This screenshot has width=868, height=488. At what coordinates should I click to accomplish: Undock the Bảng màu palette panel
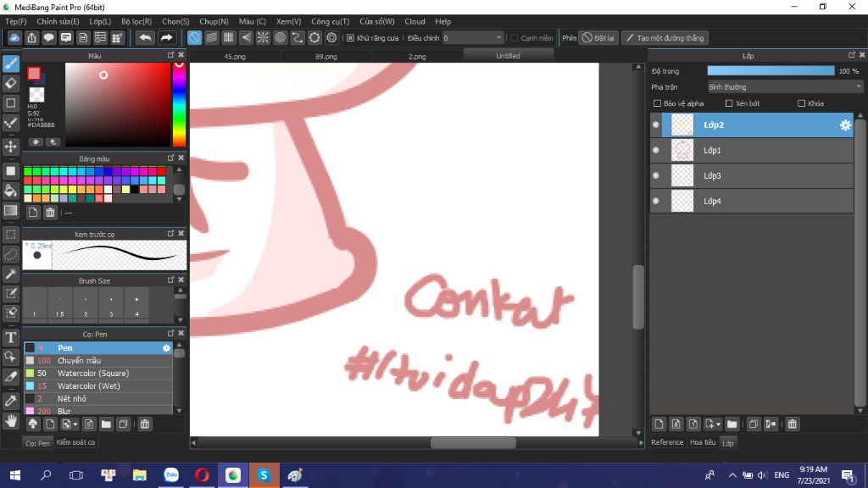170,158
